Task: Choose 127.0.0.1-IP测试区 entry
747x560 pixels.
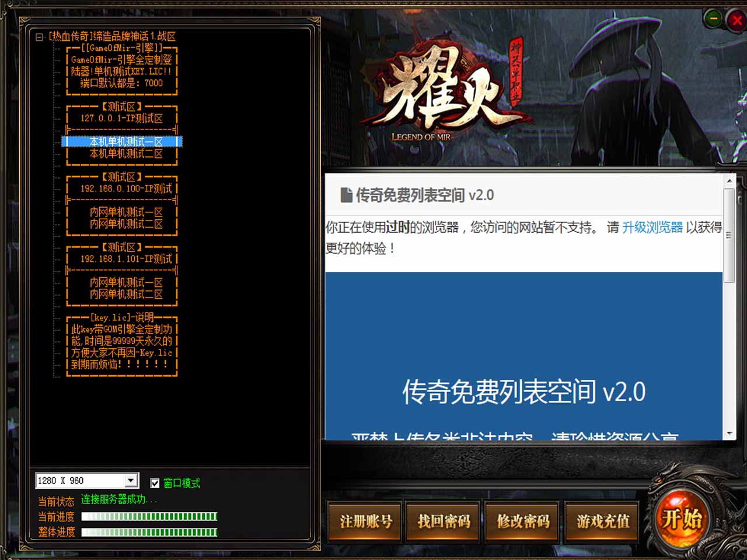Action: pyautogui.click(x=122, y=118)
